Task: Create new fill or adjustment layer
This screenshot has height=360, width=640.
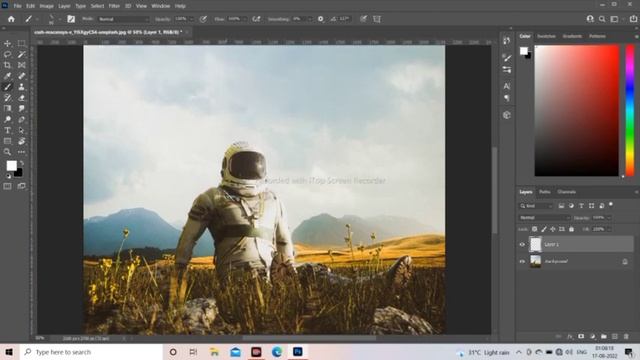Action: pyautogui.click(x=592, y=337)
